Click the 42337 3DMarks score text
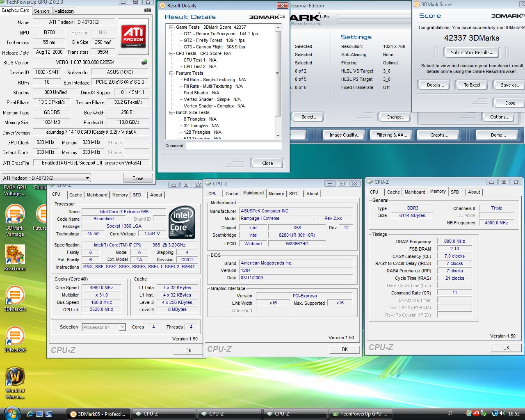This screenshot has height=420, width=525. pos(472,38)
